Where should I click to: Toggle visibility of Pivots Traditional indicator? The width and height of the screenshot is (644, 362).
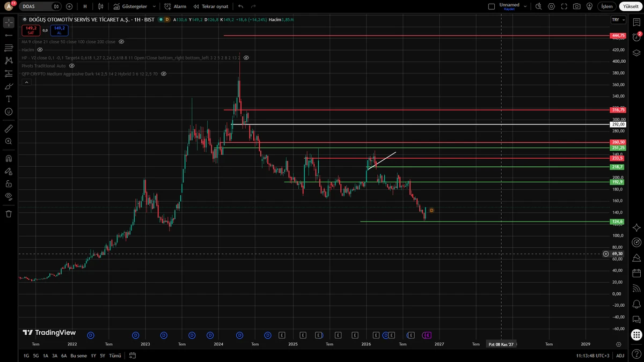click(x=72, y=65)
